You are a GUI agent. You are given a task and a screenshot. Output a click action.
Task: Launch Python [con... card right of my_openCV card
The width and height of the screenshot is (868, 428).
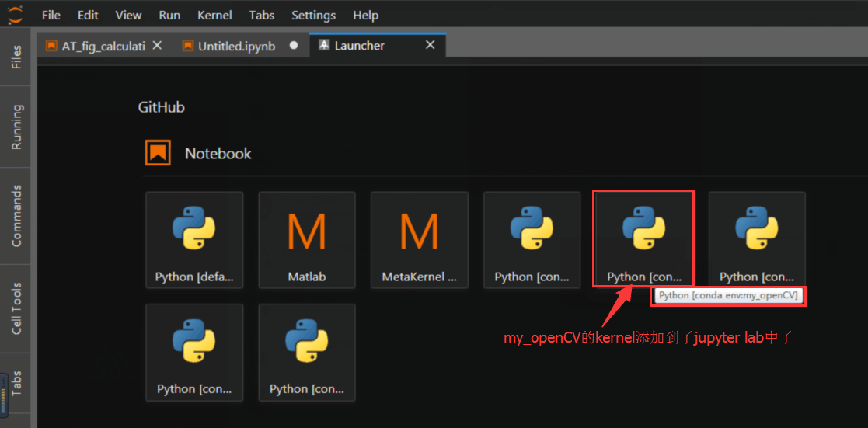point(757,240)
